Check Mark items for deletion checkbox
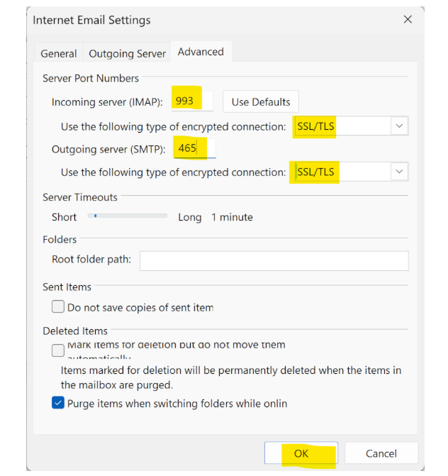 58,350
